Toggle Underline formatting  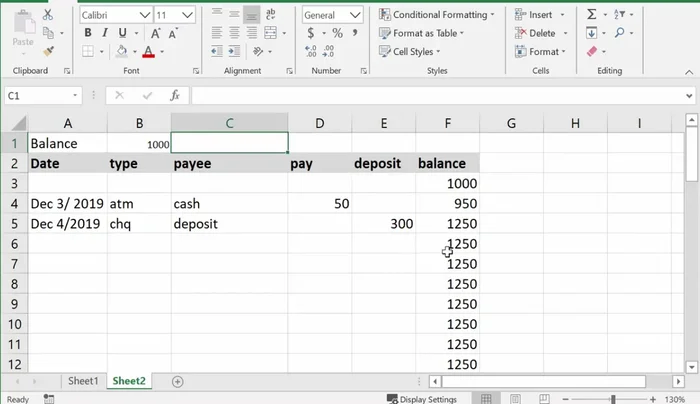click(122, 33)
